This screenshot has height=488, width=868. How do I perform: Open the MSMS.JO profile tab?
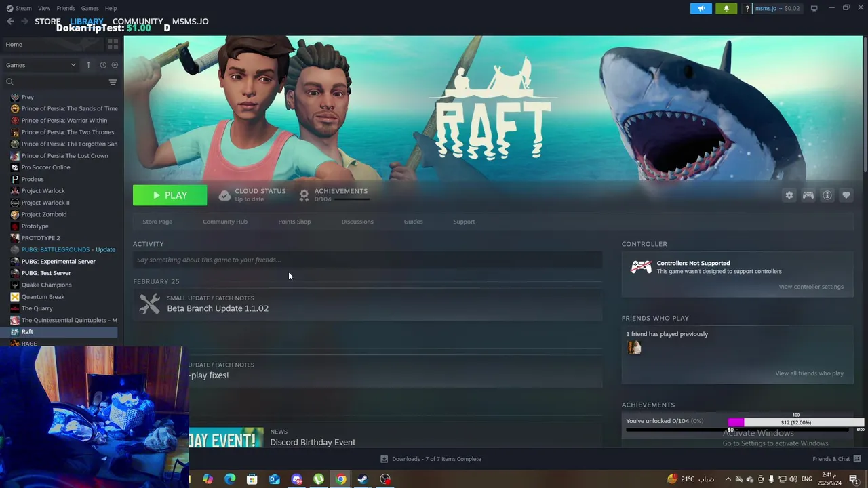point(190,22)
